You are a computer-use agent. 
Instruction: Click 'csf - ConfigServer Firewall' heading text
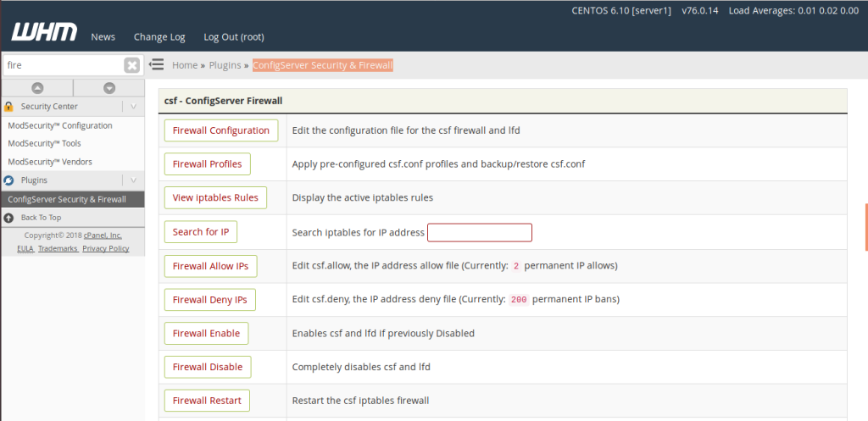pyautogui.click(x=224, y=101)
